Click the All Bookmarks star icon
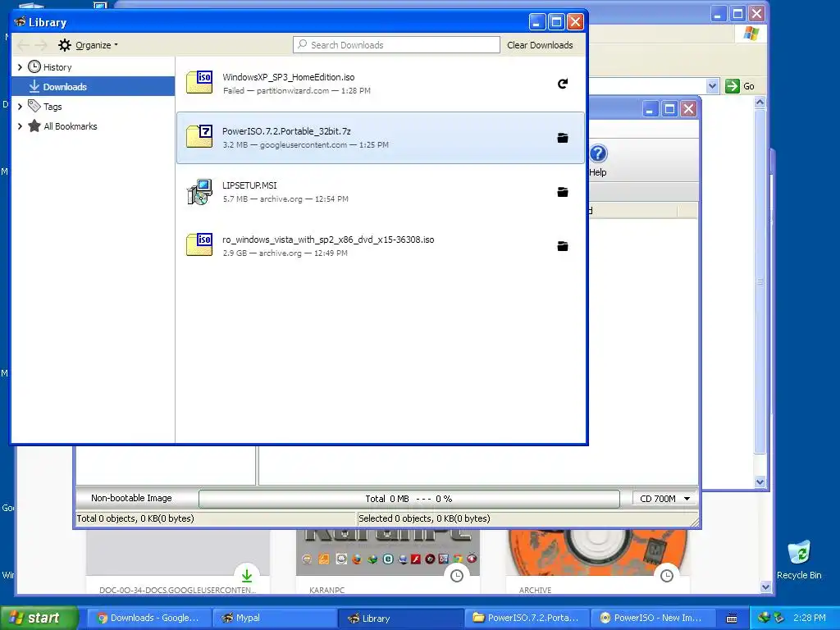The width and height of the screenshot is (840, 630). [34, 126]
